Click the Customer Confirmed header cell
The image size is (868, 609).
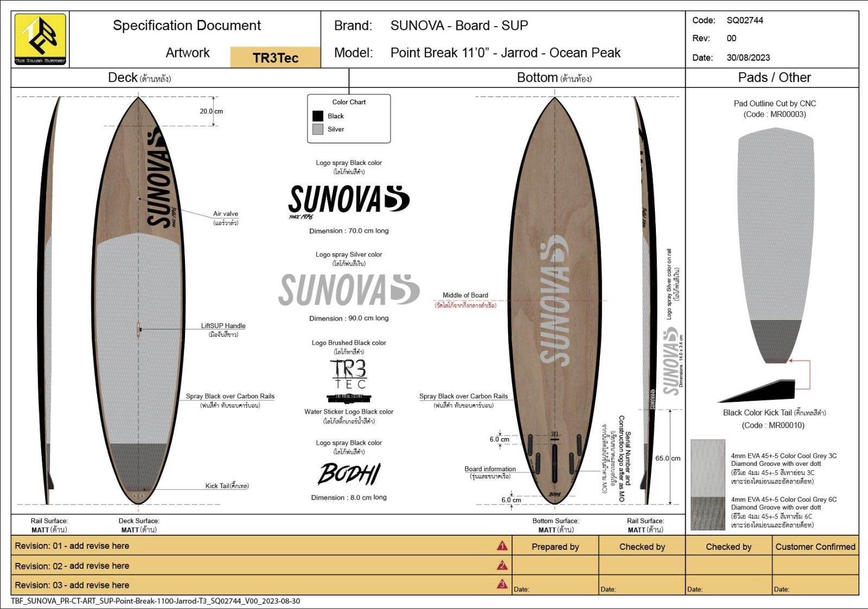click(815, 547)
